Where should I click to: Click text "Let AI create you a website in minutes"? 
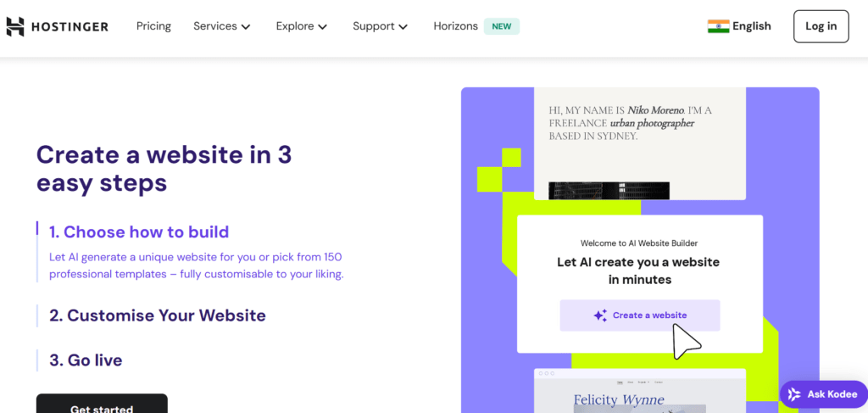639,271
